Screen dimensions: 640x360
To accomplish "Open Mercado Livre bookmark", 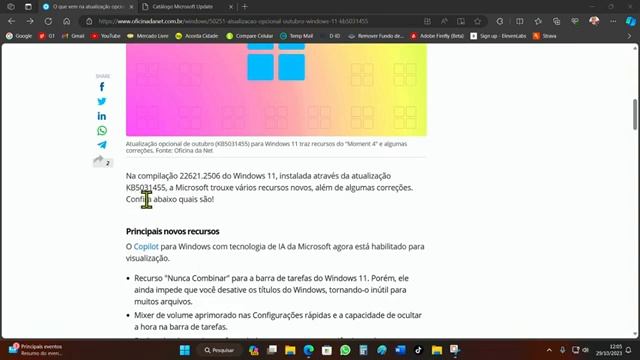I will pyautogui.click(x=147, y=36).
